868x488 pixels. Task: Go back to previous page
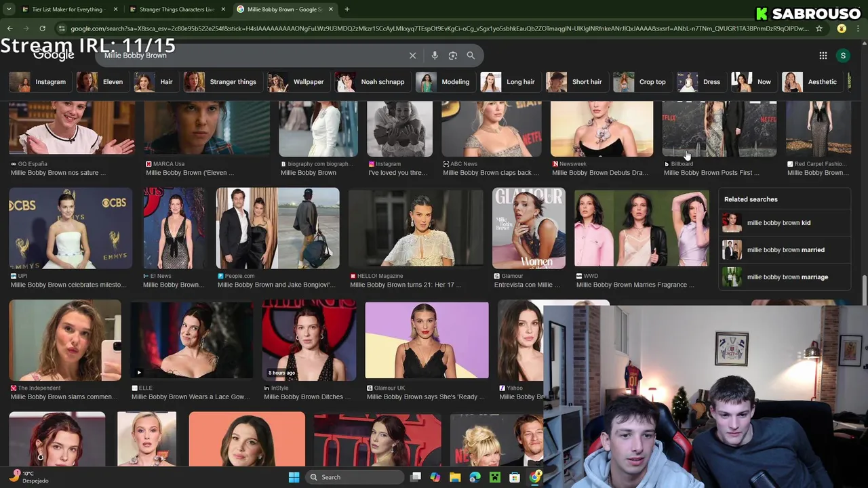pyautogui.click(x=9, y=28)
